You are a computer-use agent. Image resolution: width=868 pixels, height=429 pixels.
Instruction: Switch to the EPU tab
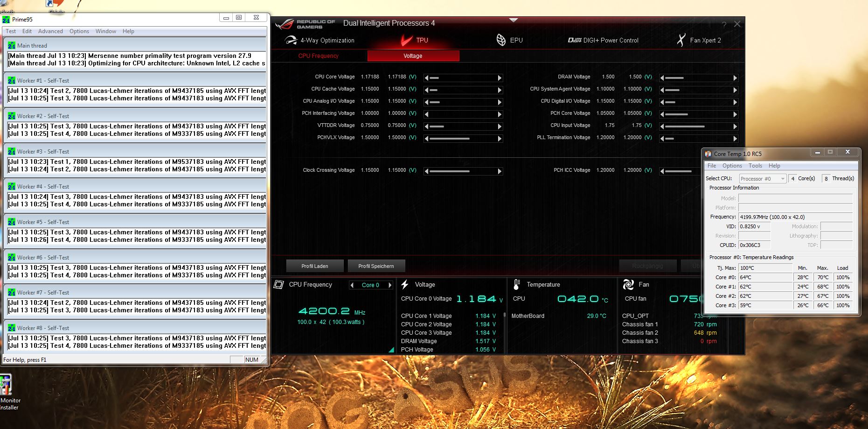[x=509, y=41]
